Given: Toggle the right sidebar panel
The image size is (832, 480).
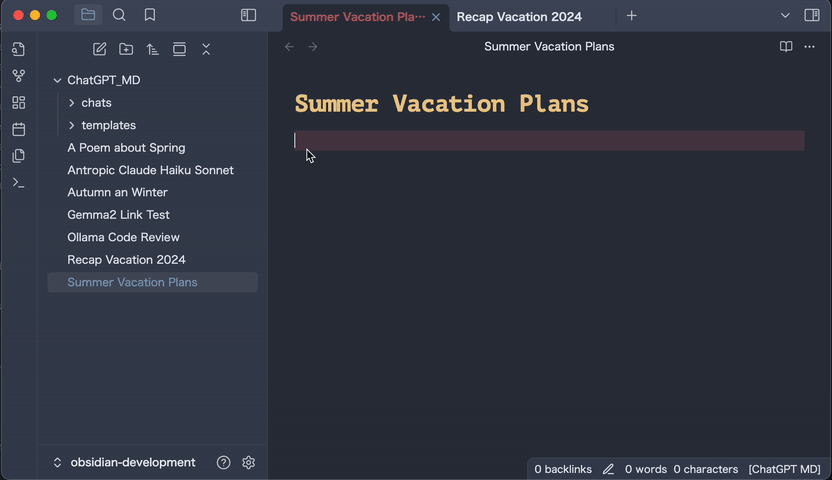Looking at the screenshot, I should (x=811, y=15).
